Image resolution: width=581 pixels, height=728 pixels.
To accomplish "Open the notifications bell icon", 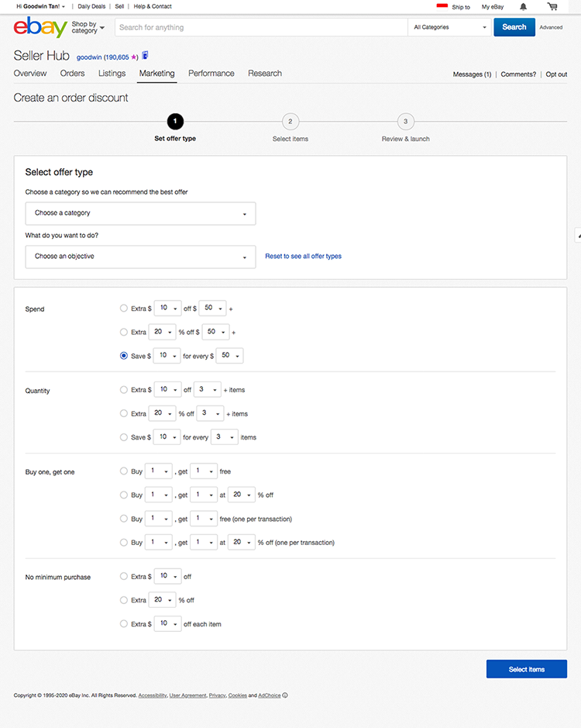I will coord(523,6).
